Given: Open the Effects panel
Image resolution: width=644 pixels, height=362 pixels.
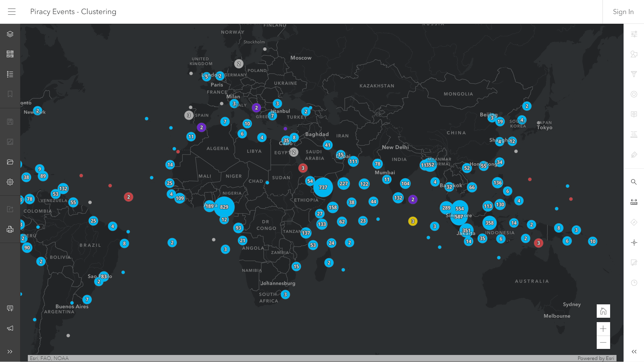Looking at the screenshot, I should 634,94.
